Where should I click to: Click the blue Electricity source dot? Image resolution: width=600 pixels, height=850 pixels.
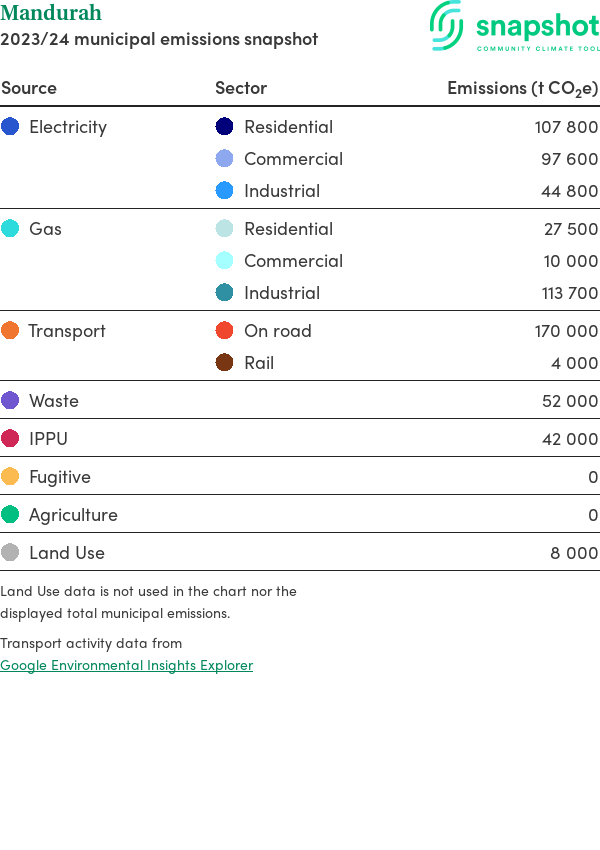point(10,127)
